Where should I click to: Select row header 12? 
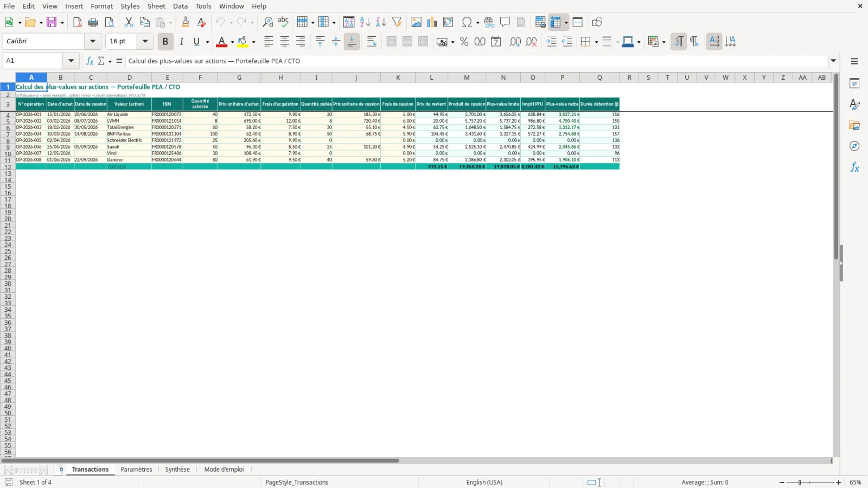(x=8, y=166)
